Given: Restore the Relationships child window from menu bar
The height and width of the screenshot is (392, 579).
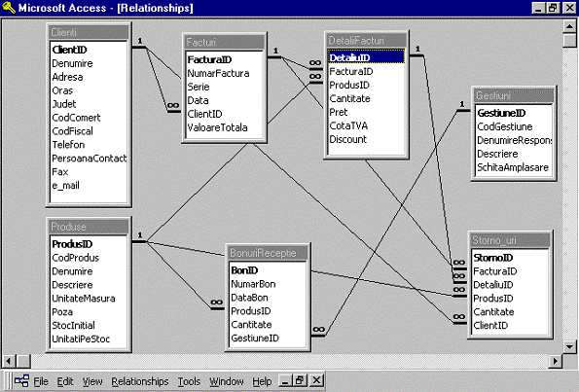Looking at the screenshot, I should tap(300, 380).
